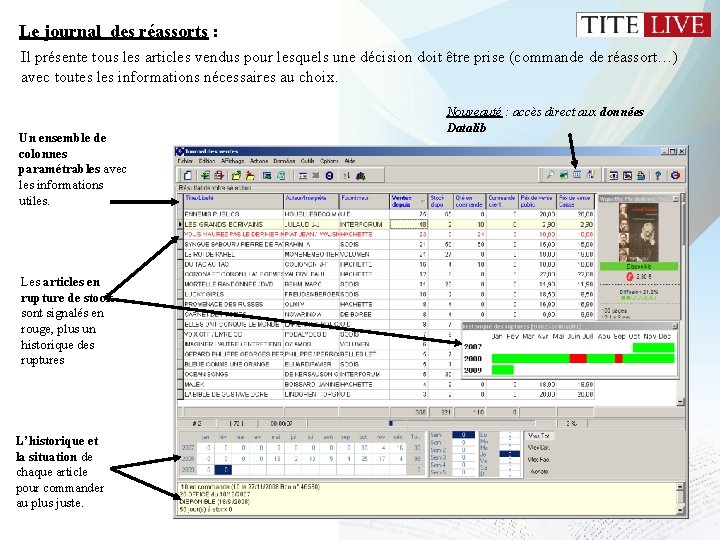Open the Actions menu

point(259,161)
